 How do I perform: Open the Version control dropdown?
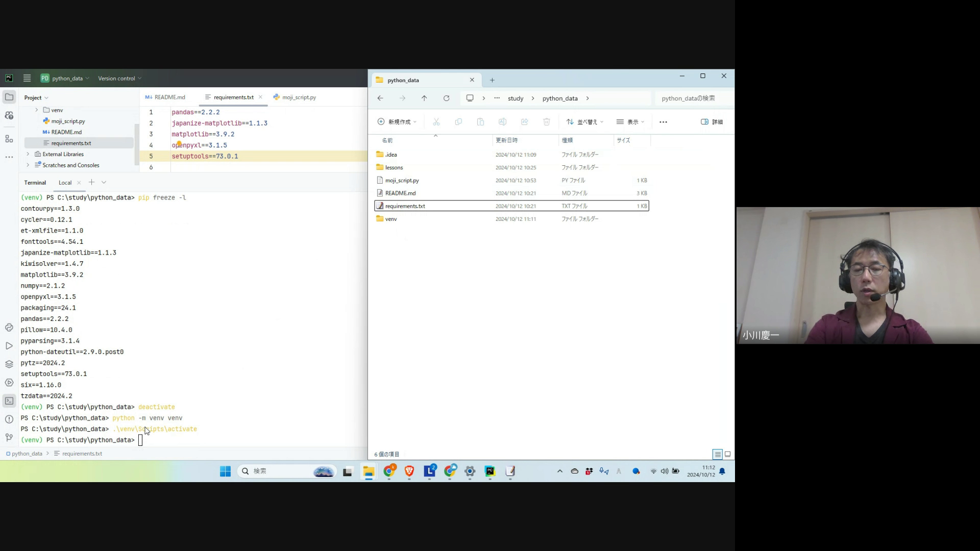(x=119, y=79)
